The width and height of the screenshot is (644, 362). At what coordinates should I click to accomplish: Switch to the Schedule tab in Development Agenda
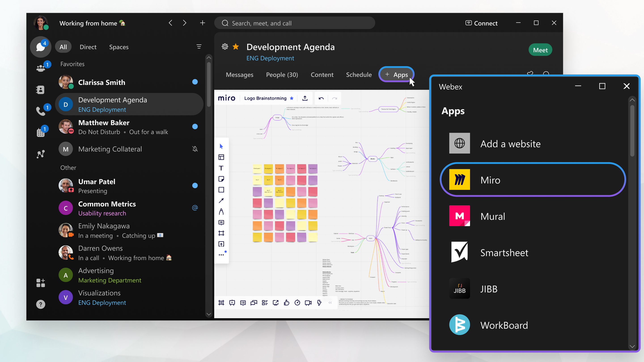tap(359, 74)
